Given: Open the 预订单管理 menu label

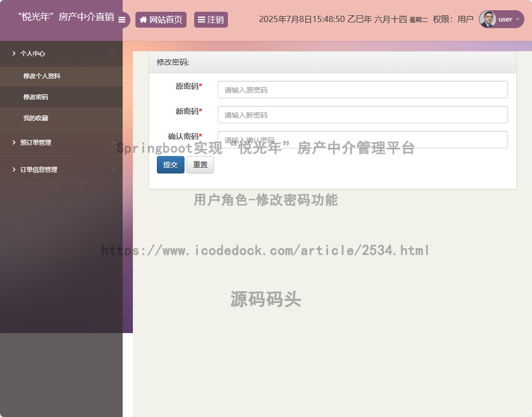Looking at the screenshot, I should (36, 143).
